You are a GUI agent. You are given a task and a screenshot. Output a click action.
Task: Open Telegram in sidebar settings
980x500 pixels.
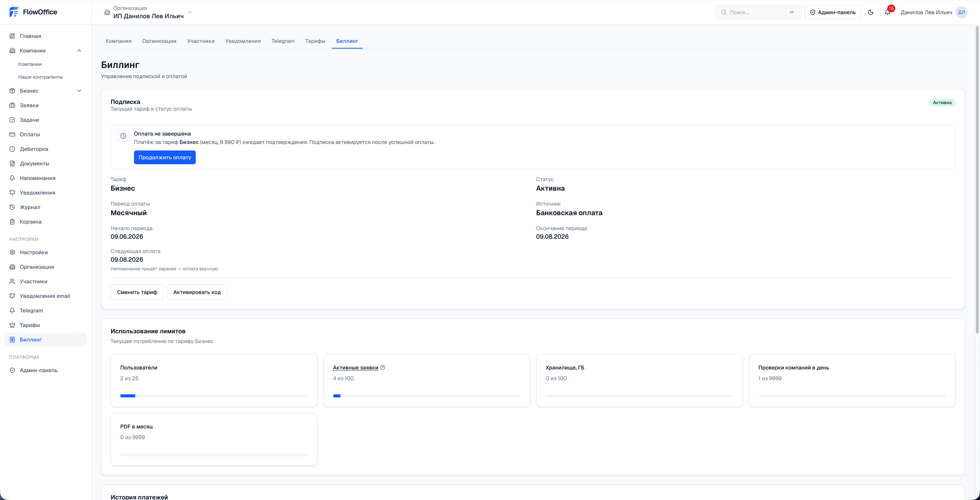pos(46,311)
